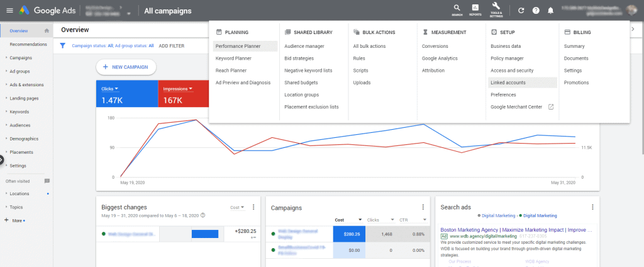644x267 pixels.
Task: Click the New Campaign button
Action: pyautogui.click(x=126, y=67)
